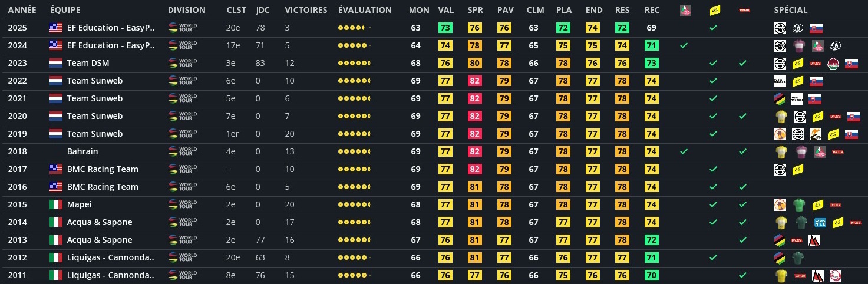Click the World Tour logo for Team DSM
This screenshot has height=284, width=868.
coord(183,63)
